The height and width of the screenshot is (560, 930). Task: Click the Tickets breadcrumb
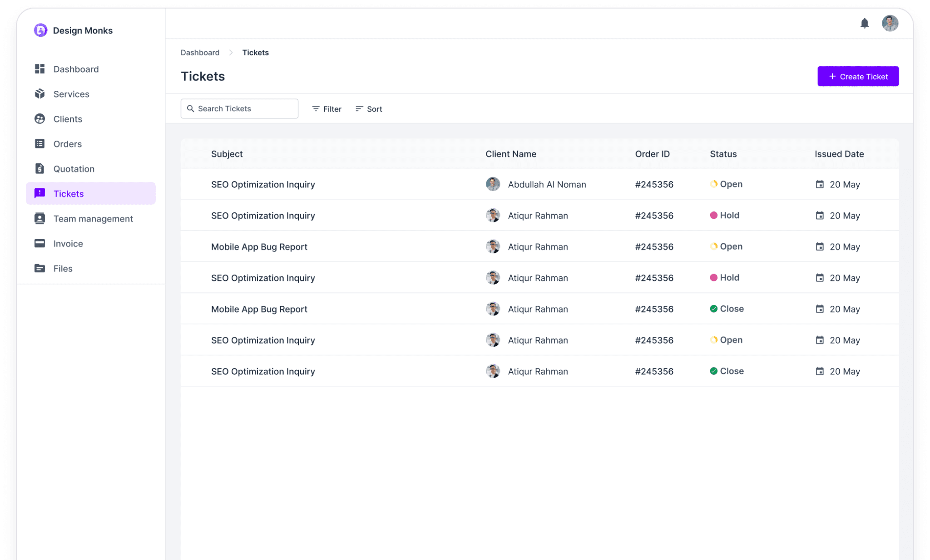pos(255,53)
